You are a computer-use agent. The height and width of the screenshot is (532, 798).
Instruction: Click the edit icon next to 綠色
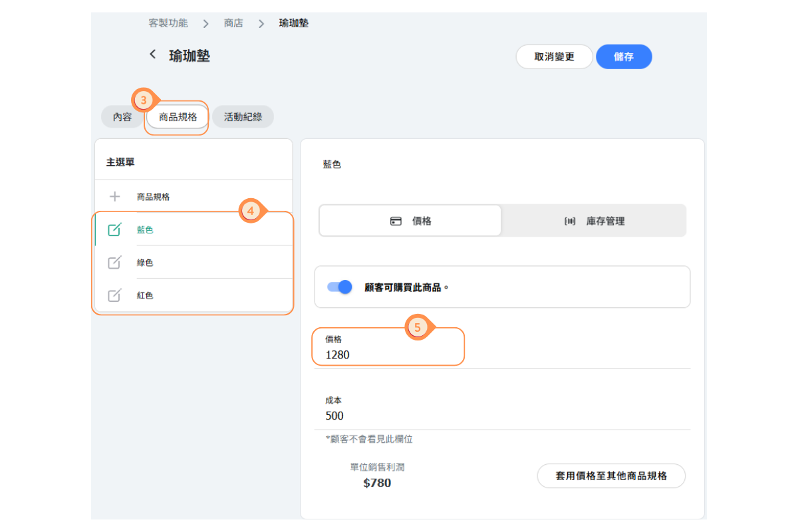(114, 263)
